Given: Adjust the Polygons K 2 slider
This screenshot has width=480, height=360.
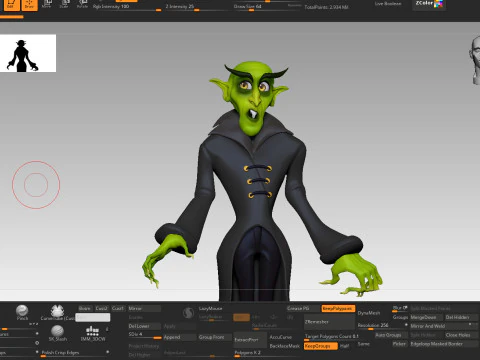Looking at the screenshot, I should [x=268, y=353].
